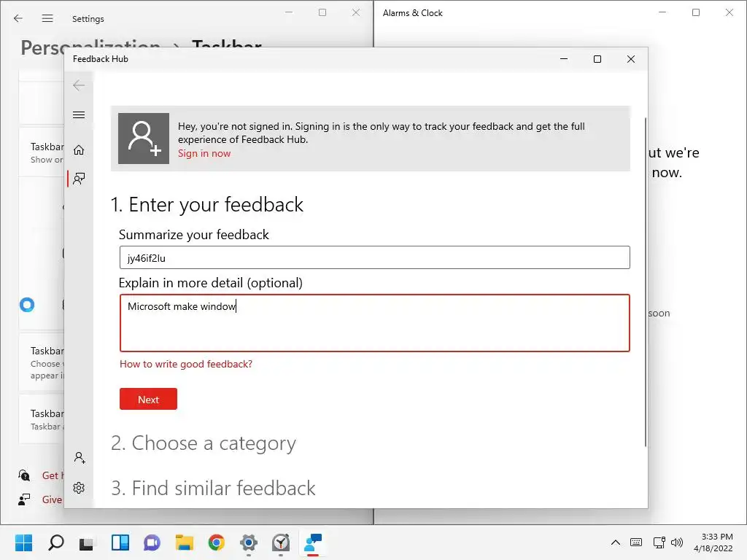
Task: Select Feedback section in Feedback Hub sidebar
Action: 79,179
